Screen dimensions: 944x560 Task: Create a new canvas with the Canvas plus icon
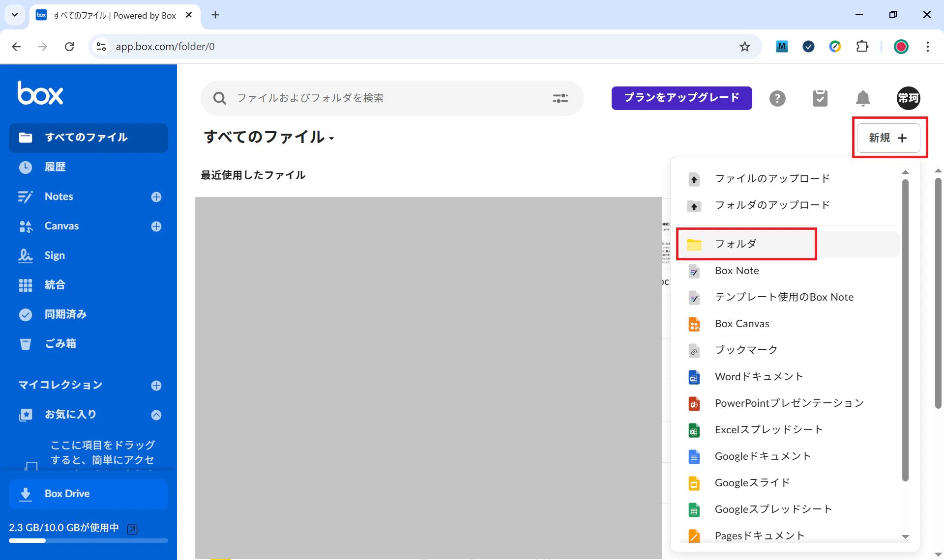click(156, 226)
